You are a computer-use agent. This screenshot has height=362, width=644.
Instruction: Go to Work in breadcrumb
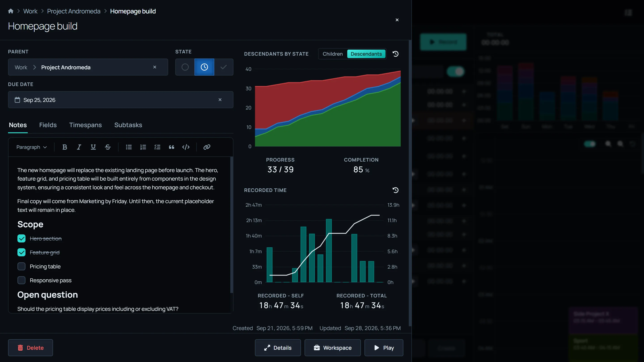click(30, 11)
